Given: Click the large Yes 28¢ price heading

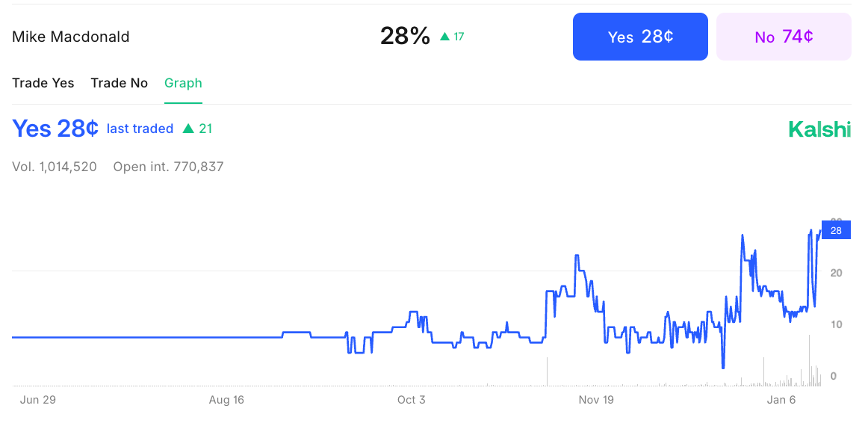Looking at the screenshot, I should pos(55,129).
